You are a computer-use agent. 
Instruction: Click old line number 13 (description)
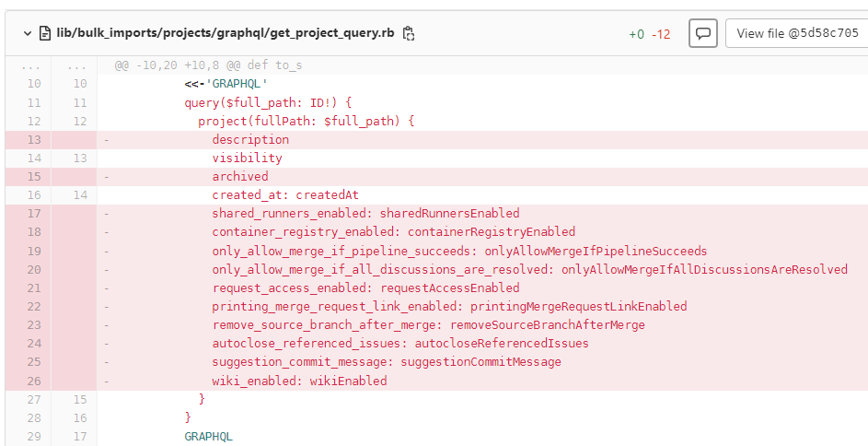[34, 140]
